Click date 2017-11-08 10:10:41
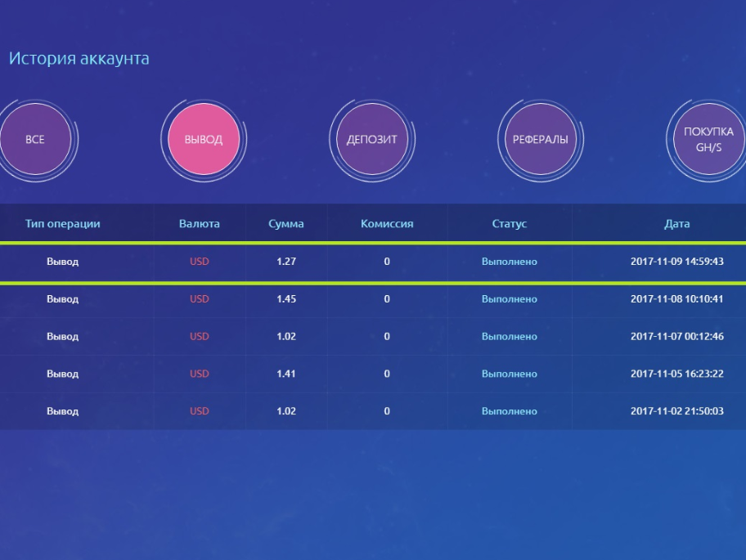This screenshot has width=746, height=560. tap(677, 299)
